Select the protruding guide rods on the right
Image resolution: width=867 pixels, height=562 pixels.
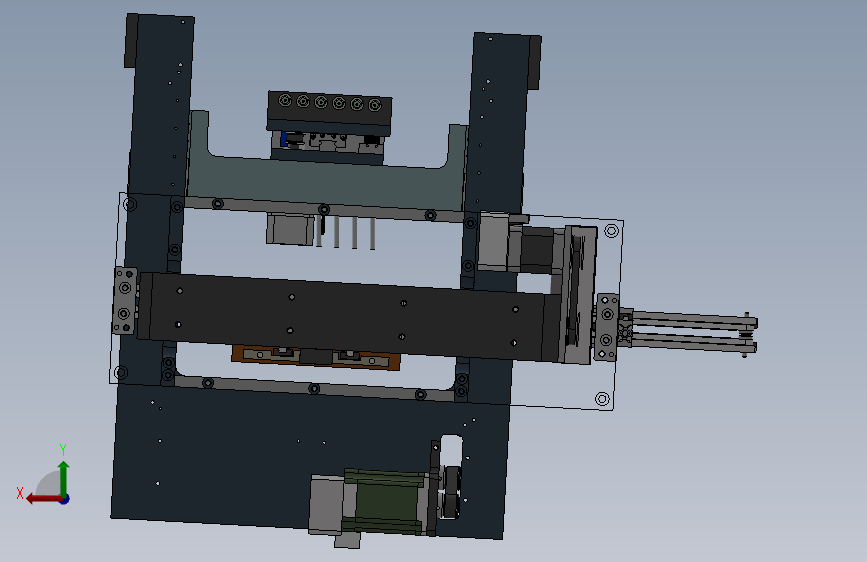[x=693, y=331]
